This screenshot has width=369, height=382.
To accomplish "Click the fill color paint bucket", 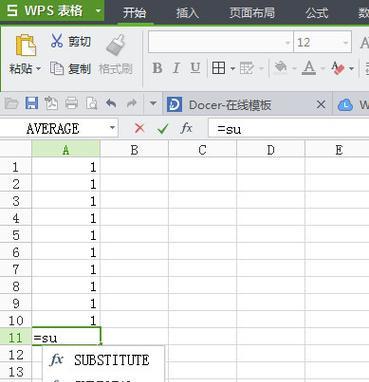I will tap(281, 68).
